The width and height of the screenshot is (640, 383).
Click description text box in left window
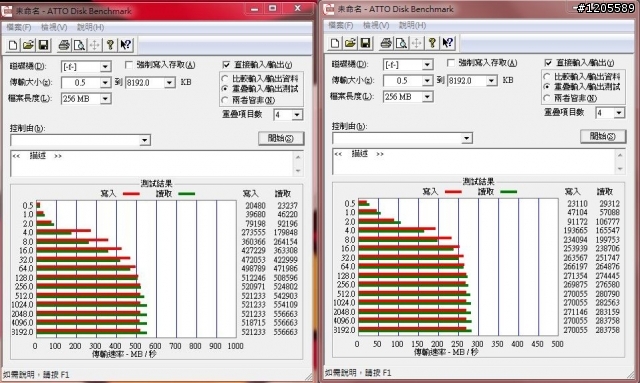click(151, 163)
